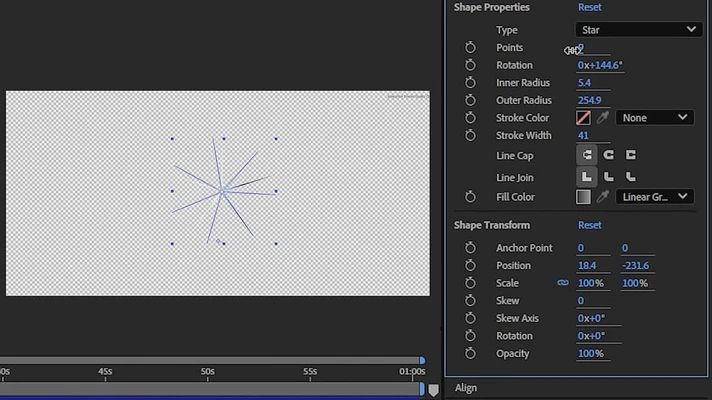Click the 45s mark on the timeline ruler
712x400 pixels.
coord(105,372)
